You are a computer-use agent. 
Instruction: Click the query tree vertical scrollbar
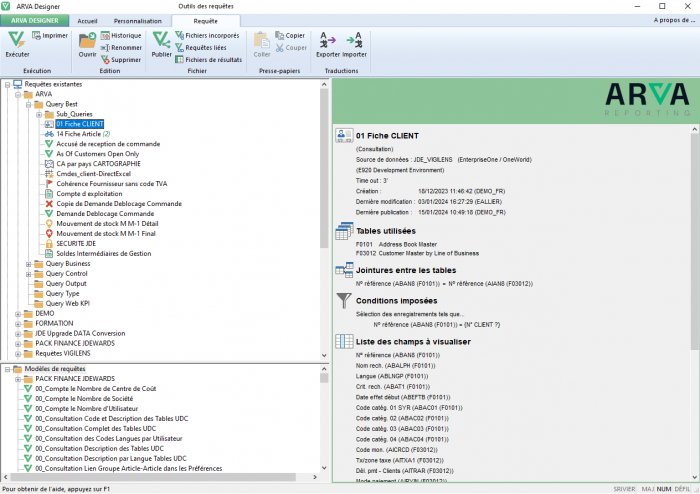324,167
